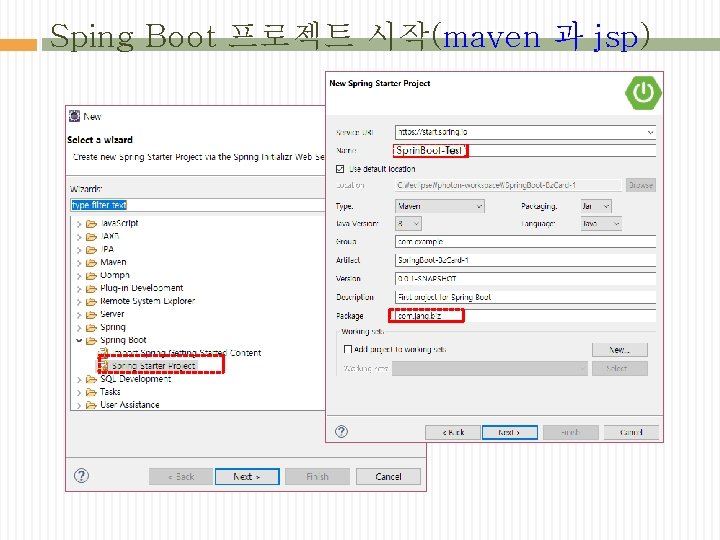Expand the JAXB tree node
Screen dimensions: 720x540
[x=79, y=237]
